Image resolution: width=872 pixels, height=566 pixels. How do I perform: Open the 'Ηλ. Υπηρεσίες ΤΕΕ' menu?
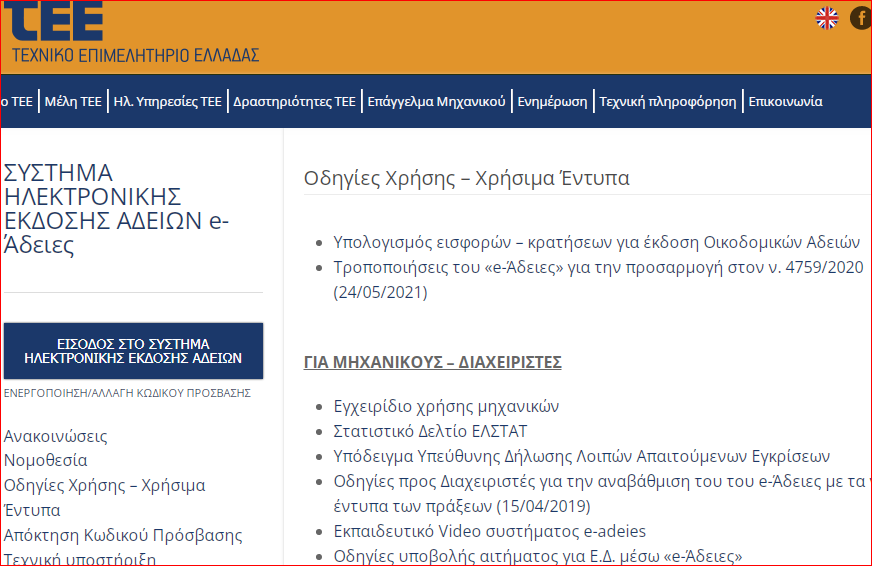tap(167, 102)
